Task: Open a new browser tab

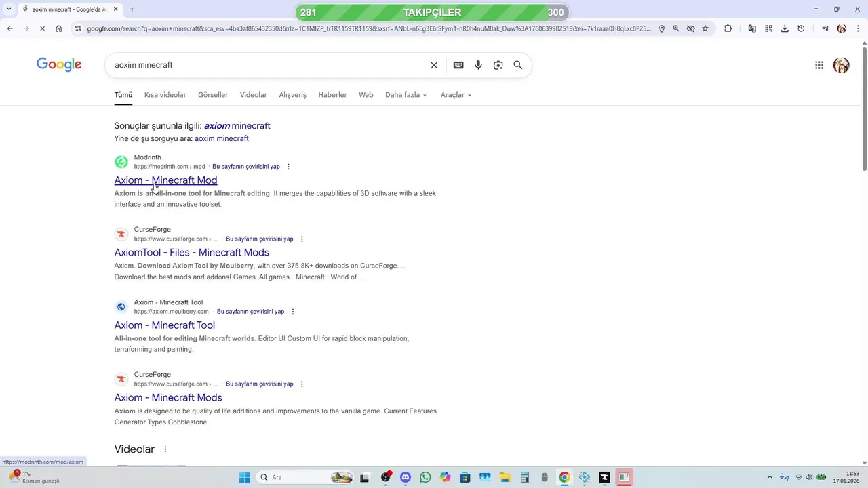Action: tap(132, 9)
